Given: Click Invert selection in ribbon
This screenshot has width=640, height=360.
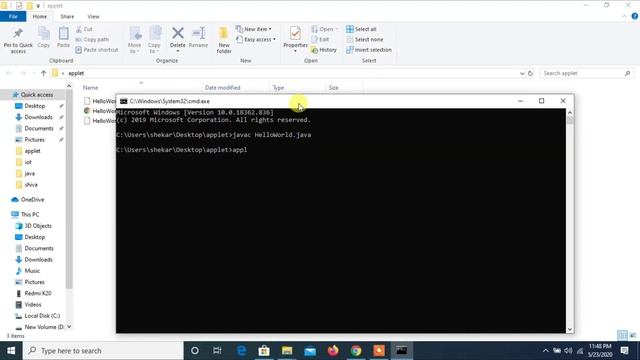Looking at the screenshot, I should coord(369,50).
